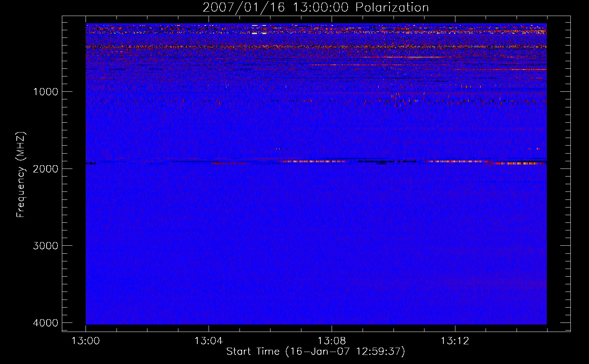Click the 13:08 time axis label

point(332,341)
